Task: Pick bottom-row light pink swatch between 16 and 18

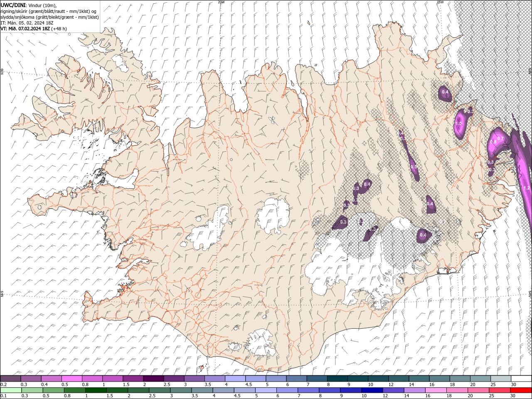Action: point(436,390)
